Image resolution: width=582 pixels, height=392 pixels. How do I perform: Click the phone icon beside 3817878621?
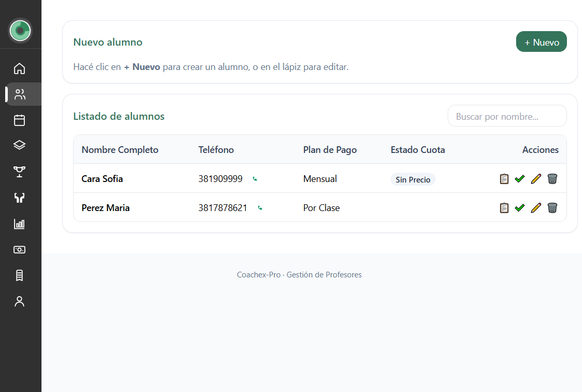click(260, 208)
